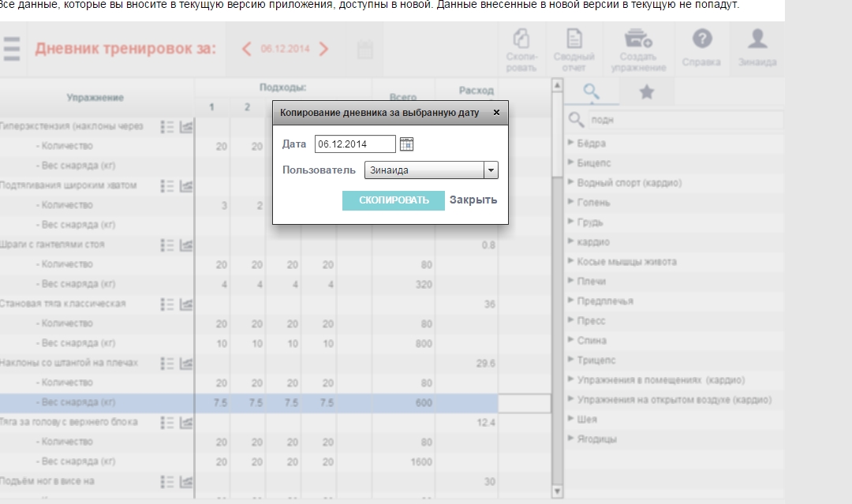Image resolution: width=852 pixels, height=504 pixels.
Task: Click Создать упражнение icon
Action: [x=637, y=49]
